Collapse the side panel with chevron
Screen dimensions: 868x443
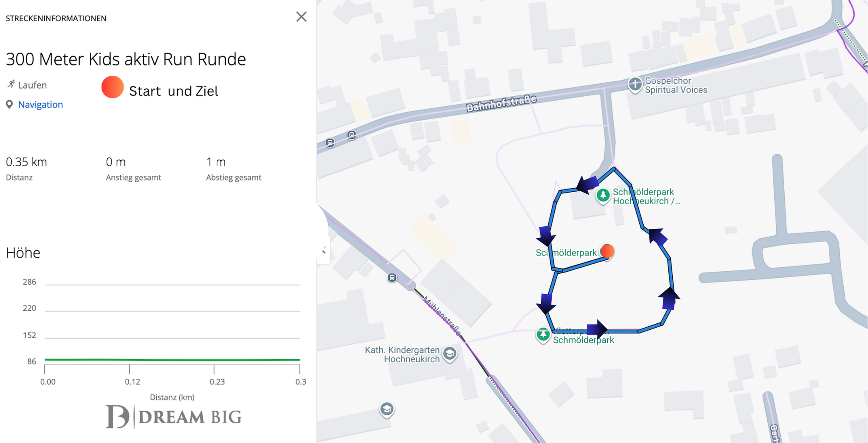pos(324,250)
